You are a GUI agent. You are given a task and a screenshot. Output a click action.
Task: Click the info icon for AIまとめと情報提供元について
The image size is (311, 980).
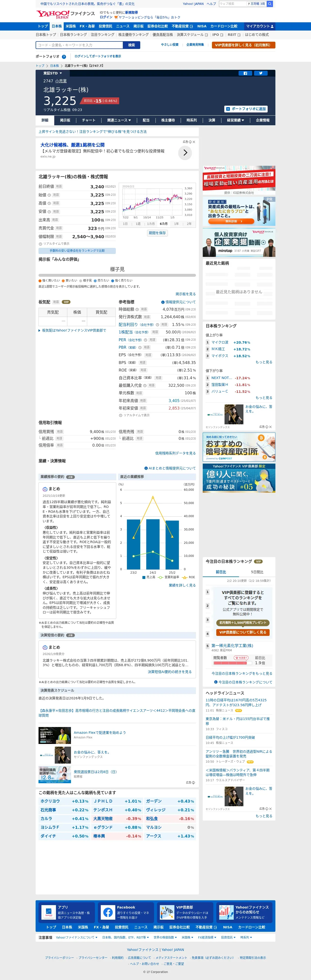tap(146, 468)
